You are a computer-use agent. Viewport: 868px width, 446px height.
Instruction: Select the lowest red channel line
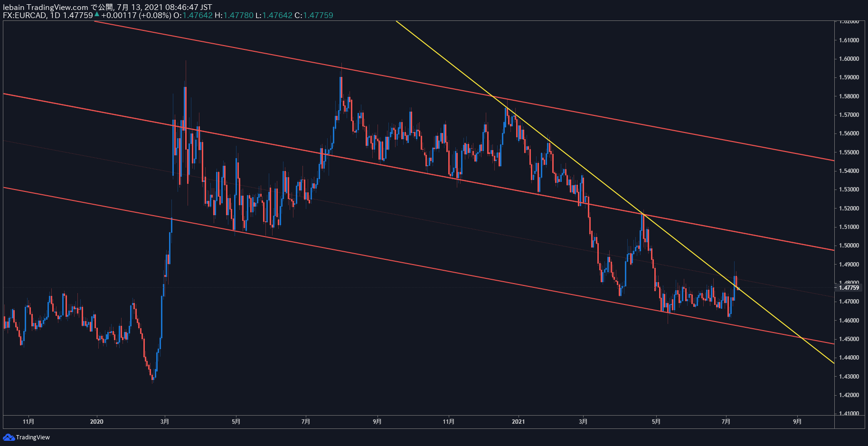tap(418, 265)
